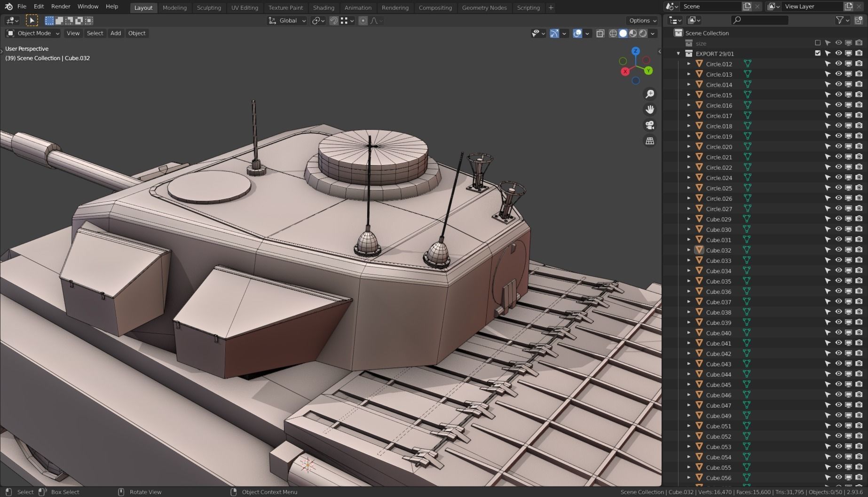Switch perspective/orthographic grid gizmo
The width and height of the screenshot is (868, 497).
[650, 141]
